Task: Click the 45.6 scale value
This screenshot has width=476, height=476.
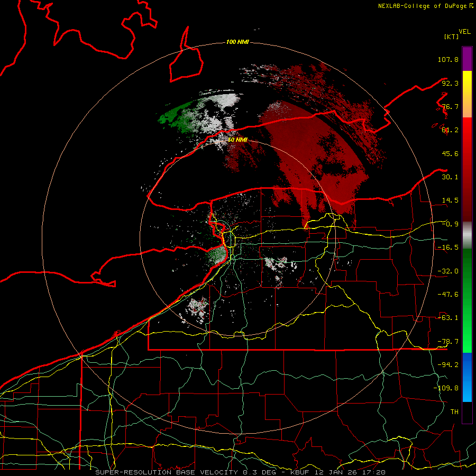Action: pyautogui.click(x=450, y=153)
